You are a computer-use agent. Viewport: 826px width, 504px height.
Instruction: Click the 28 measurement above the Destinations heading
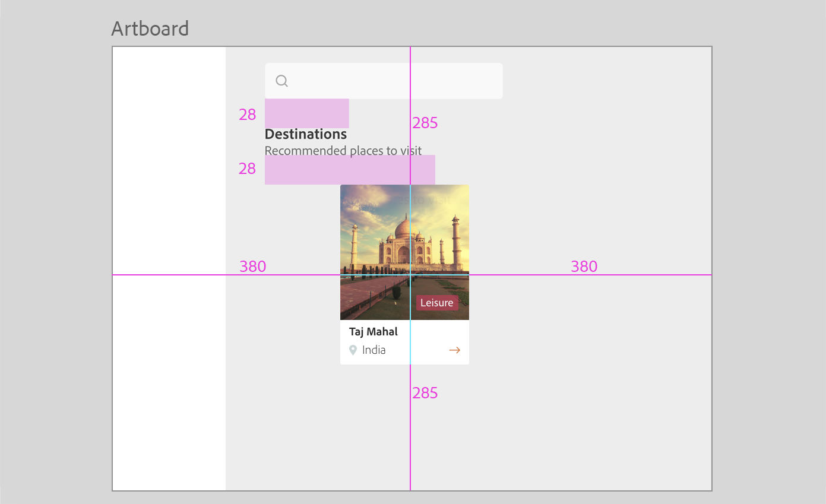248,115
